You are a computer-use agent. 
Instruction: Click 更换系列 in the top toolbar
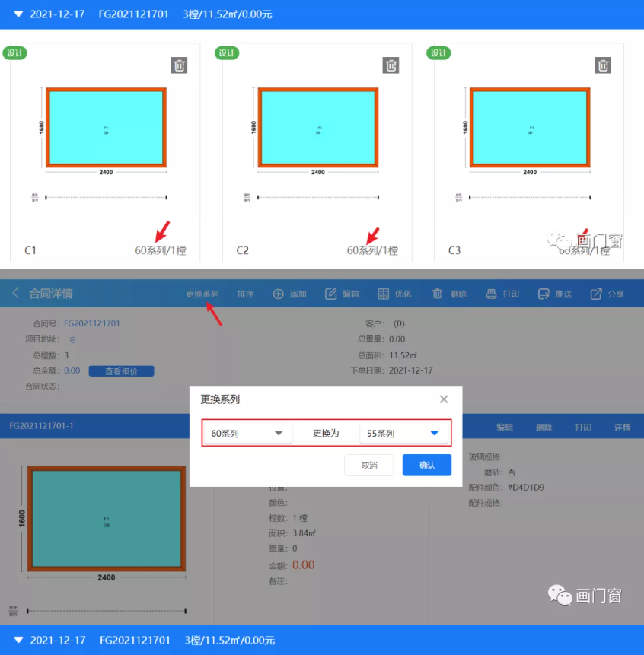tap(202, 294)
